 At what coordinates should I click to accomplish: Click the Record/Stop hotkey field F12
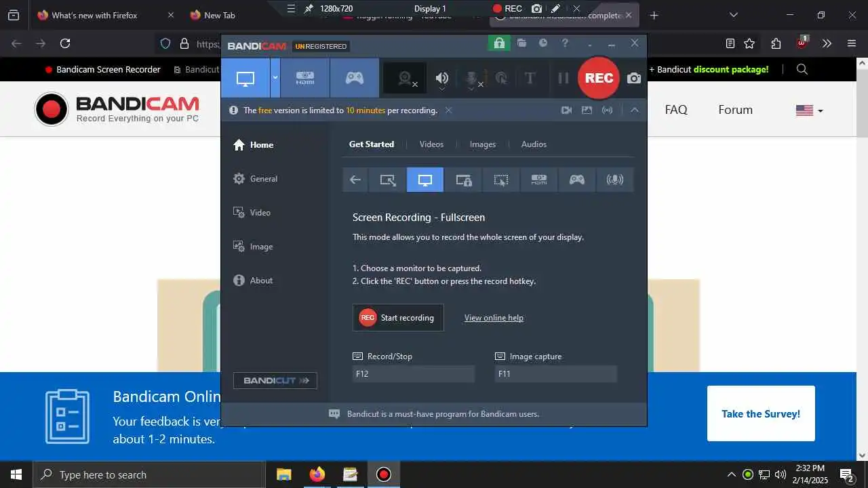click(x=414, y=373)
